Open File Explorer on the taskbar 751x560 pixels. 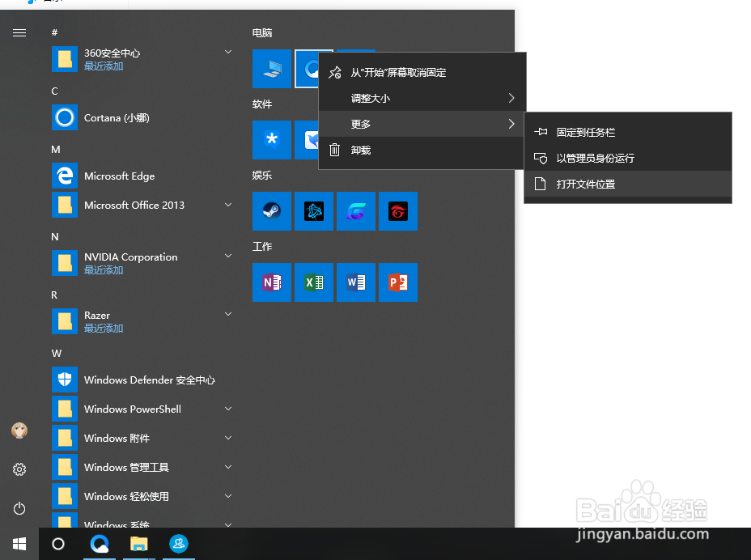[139, 544]
